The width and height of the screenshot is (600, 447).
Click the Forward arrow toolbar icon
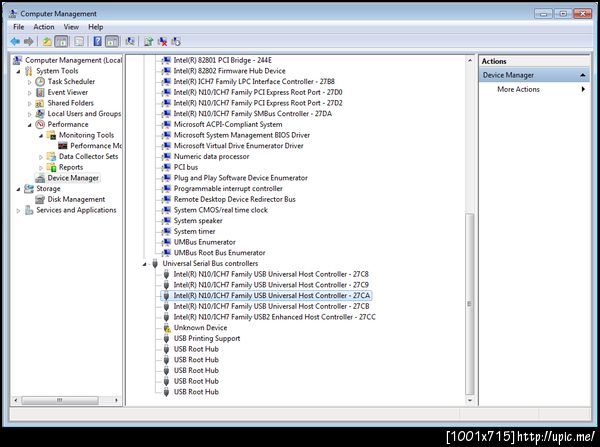tap(29, 41)
